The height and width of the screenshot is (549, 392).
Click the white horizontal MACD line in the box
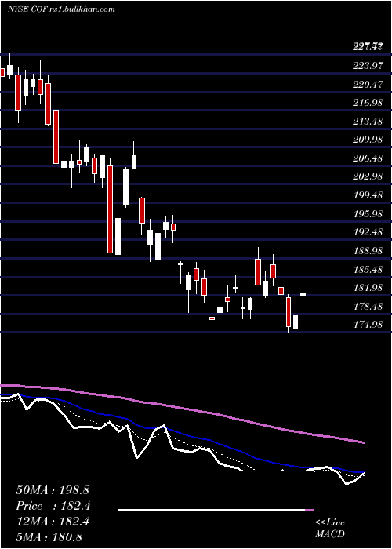coord(212,511)
